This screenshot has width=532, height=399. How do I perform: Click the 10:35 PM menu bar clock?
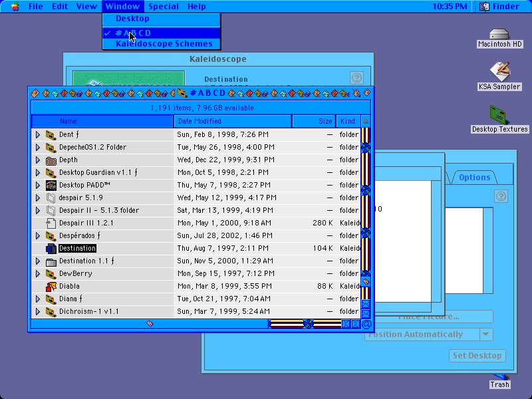(450, 7)
